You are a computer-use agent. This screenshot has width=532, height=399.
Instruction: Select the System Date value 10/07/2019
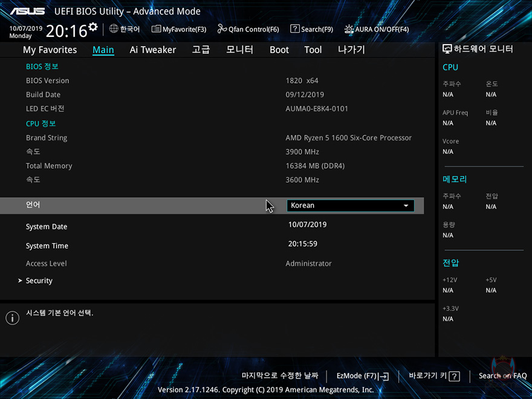pos(307,225)
